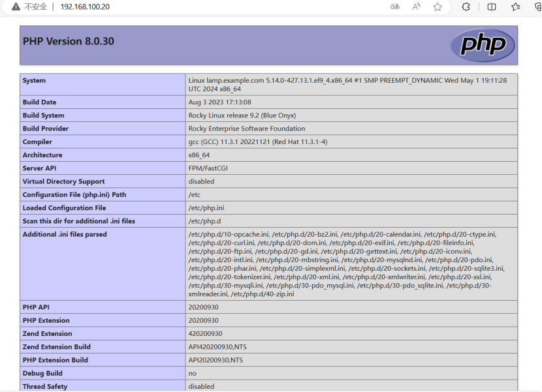Click the PHP API label
Image resolution: width=542 pixels, height=392 pixels.
36,307
